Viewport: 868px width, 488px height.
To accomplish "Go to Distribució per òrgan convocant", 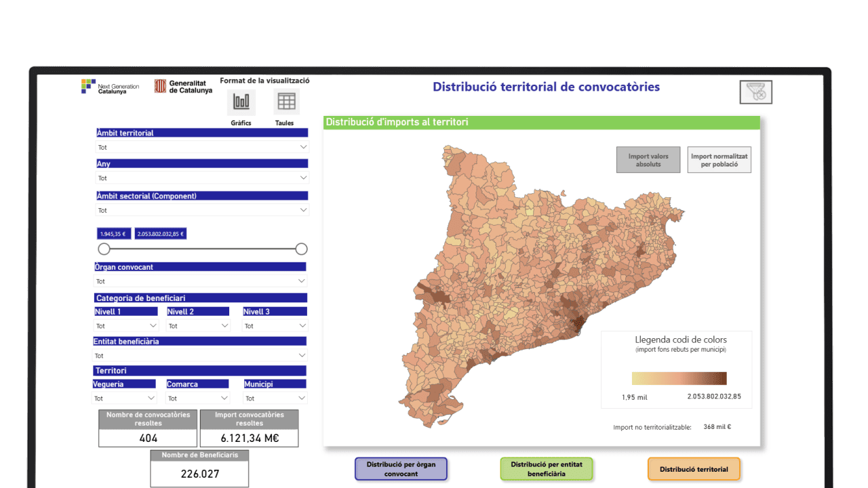I will click(401, 469).
